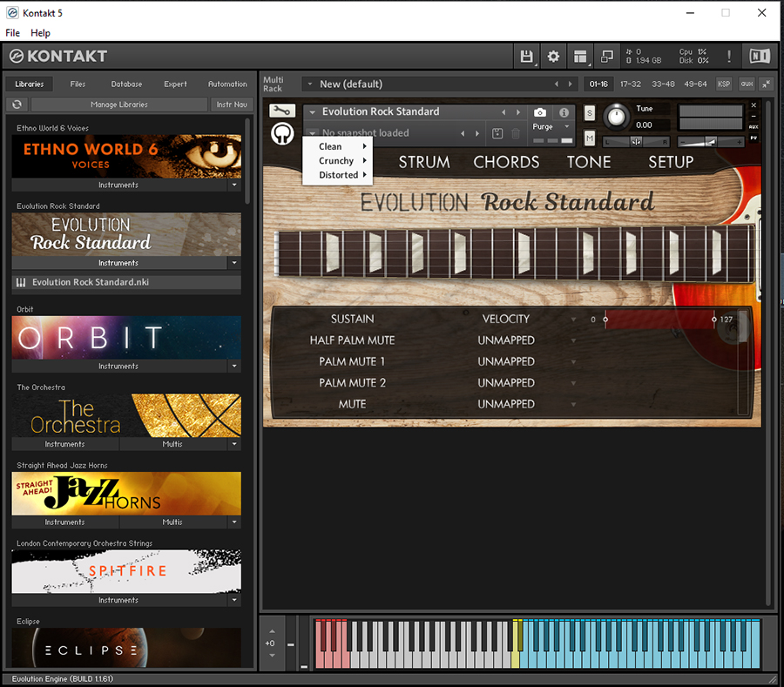Viewport: 784px width, 687px height.
Task: Switch to the Database tab
Action: [126, 84]
